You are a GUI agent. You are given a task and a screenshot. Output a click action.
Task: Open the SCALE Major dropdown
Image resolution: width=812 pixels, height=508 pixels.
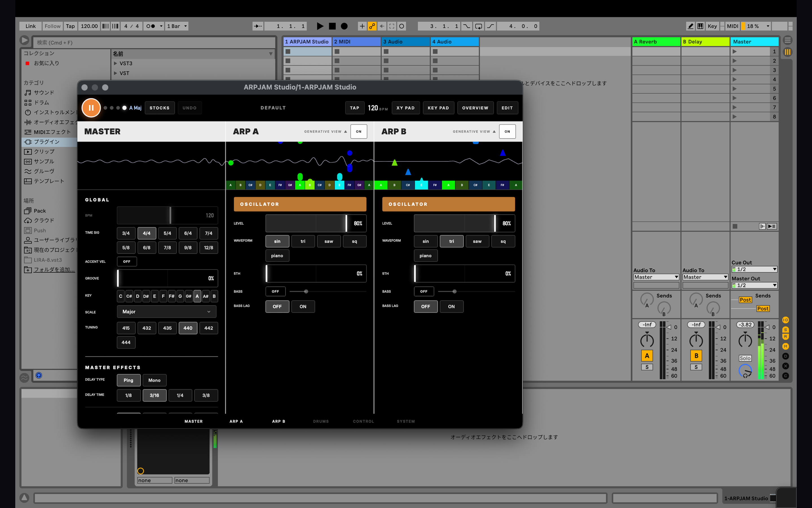(x=167, y=312)
